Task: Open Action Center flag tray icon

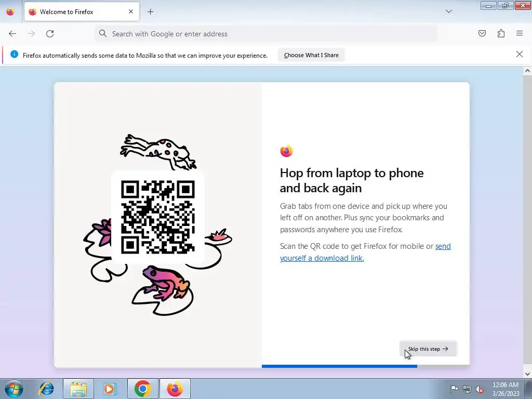Action: coord(454,389)
